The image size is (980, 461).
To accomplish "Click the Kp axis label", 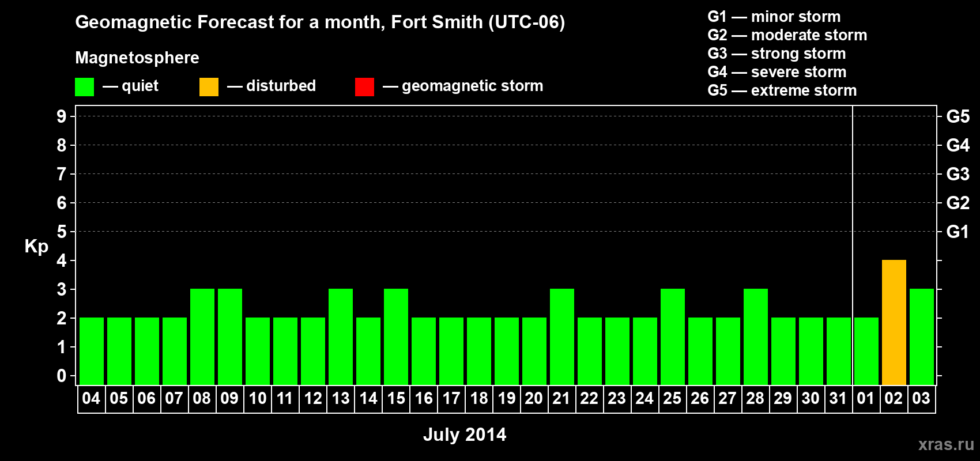I will coord(36,247).
